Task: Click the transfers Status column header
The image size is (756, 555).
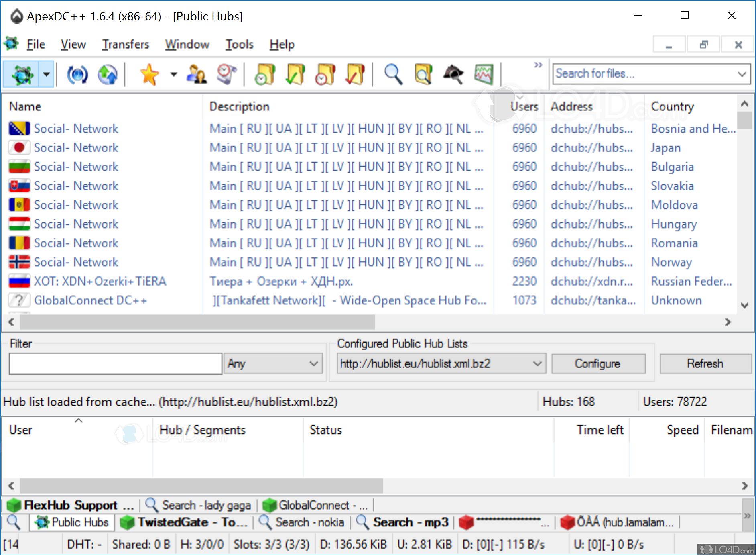Action: (428, 430)
